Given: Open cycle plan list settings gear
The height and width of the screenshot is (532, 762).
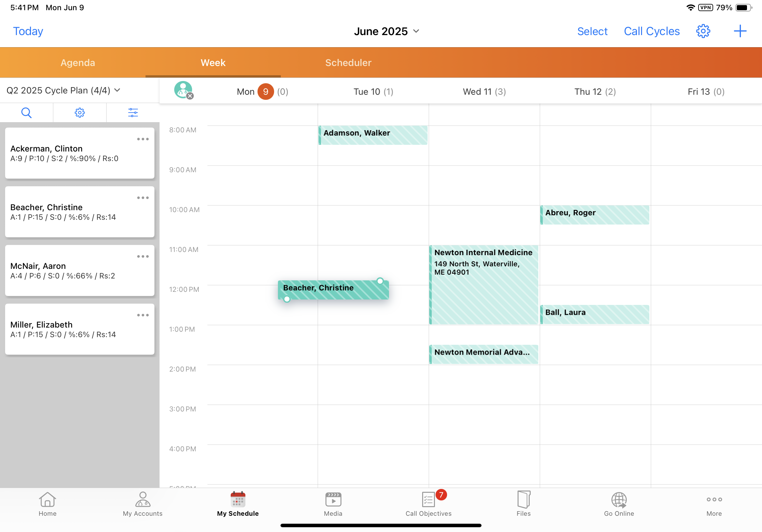Looking at the screenshot, I should click(x=80, y=113).
